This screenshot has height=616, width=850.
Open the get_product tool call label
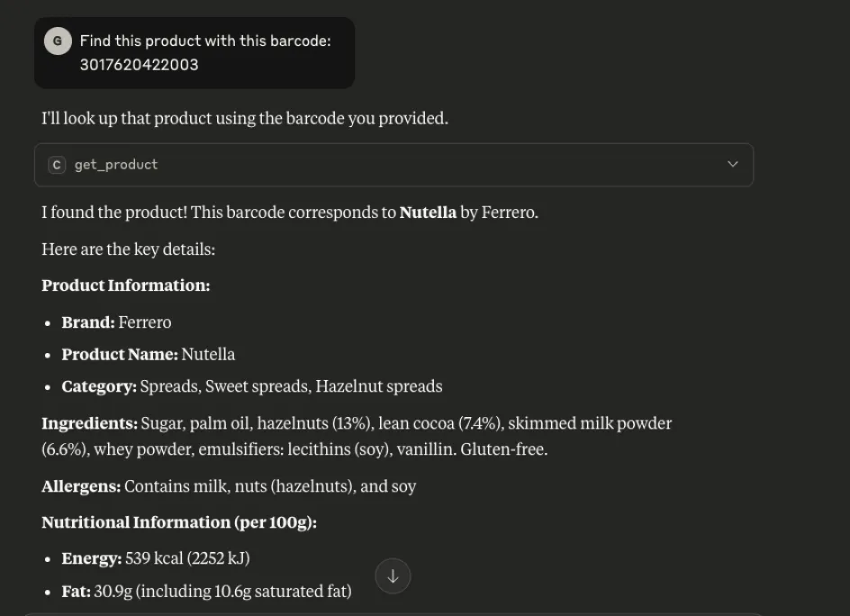[x=115, y=165]
